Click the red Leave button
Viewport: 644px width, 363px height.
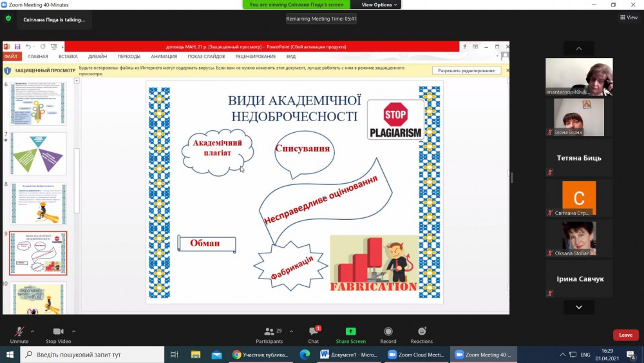click(x=625, y=335)
